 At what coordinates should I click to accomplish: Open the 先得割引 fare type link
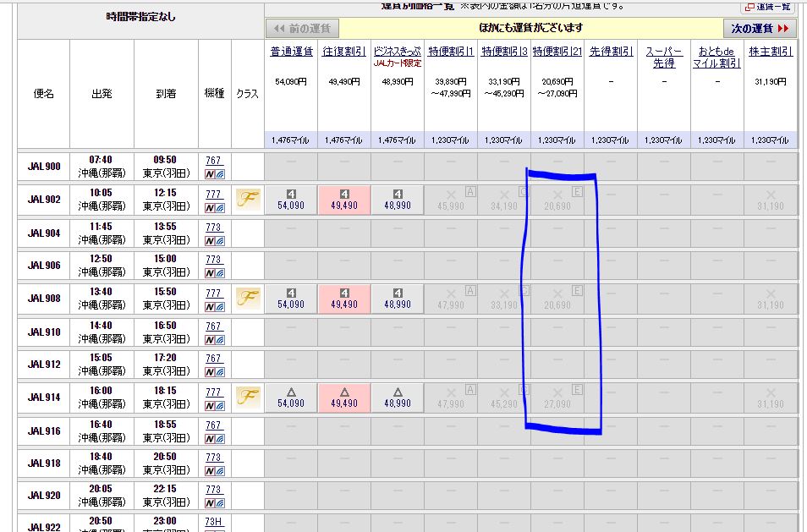point(611,52)
